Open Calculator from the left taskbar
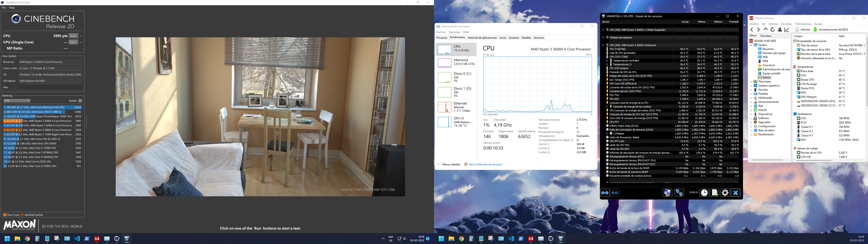Image resolution: width=868 pixels, height=244 pixels. (x=37, y=239)
